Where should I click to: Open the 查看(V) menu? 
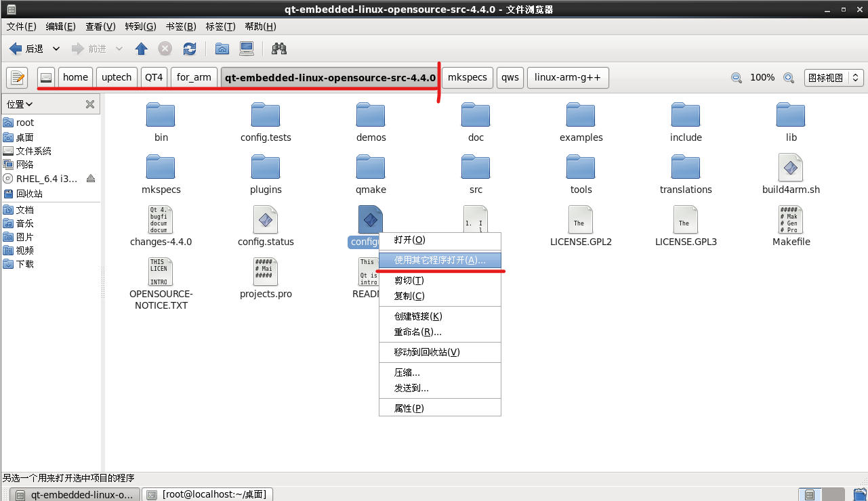(x=100, y=26)
